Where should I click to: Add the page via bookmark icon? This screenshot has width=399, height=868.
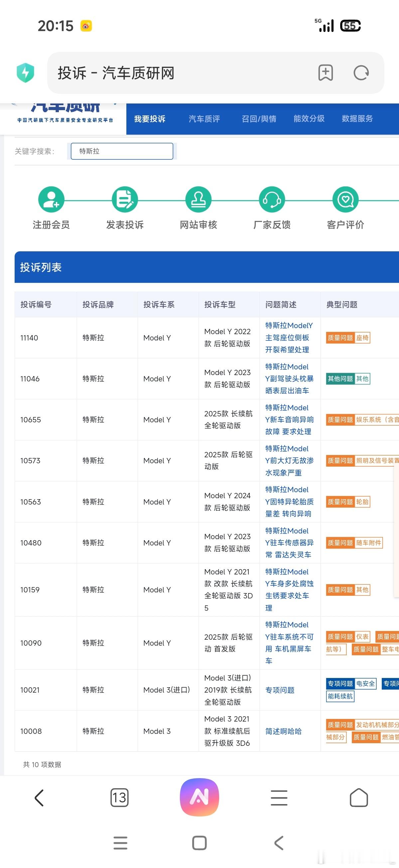click(326, 73)
